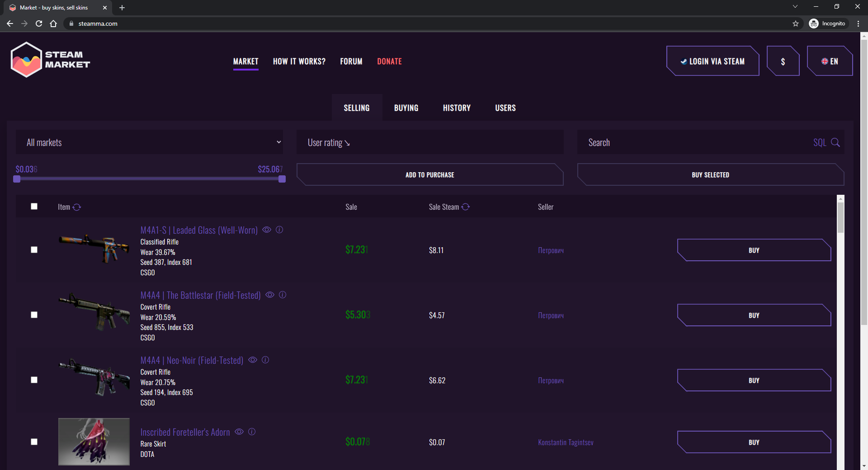Screen dimensions: 868x470
Task: Toggle eye icon for M4A1-S Leaded Glass
Action: (267, 230)
